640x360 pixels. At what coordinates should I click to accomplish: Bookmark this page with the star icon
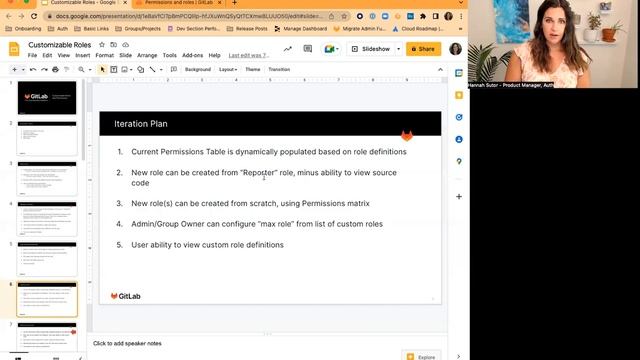pyautogui.click(x=344, y=16)
